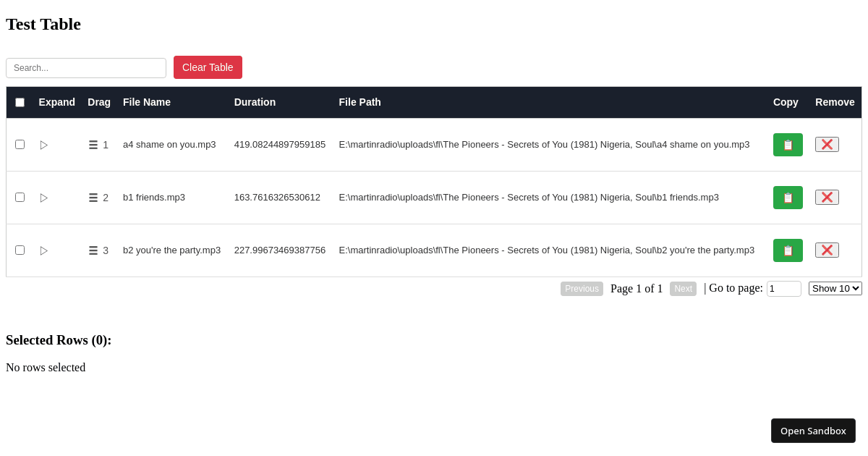Click the Remove column header
868x456 pixels.
tap(835, 102)
